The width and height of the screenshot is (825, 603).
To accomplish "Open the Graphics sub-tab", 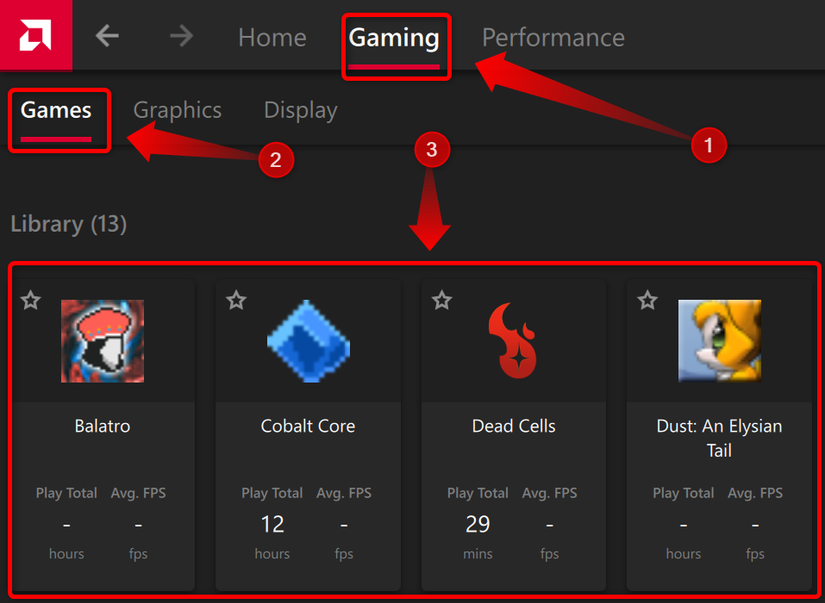I will [x=177, y=110].
